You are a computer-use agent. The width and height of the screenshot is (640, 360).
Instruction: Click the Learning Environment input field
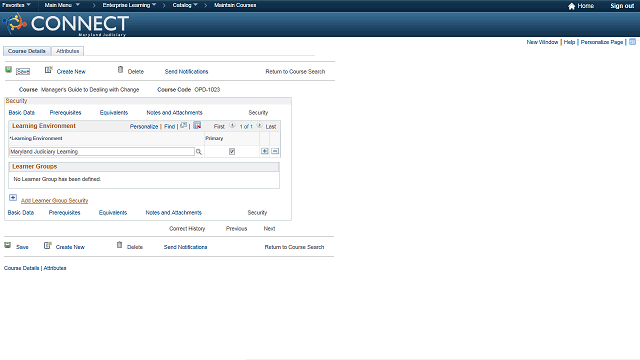[x=102, y=151]
